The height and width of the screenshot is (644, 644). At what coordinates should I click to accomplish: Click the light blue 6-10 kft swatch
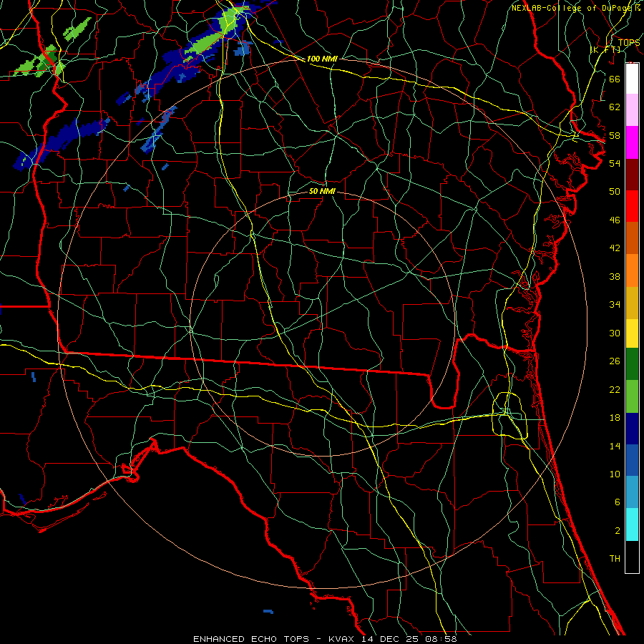click(x=632, y=492)
